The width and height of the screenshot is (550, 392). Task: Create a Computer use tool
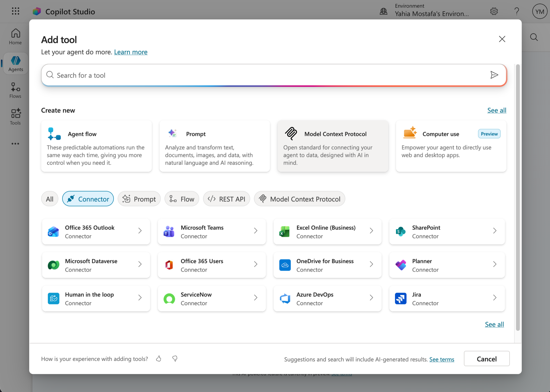point(451,146)
